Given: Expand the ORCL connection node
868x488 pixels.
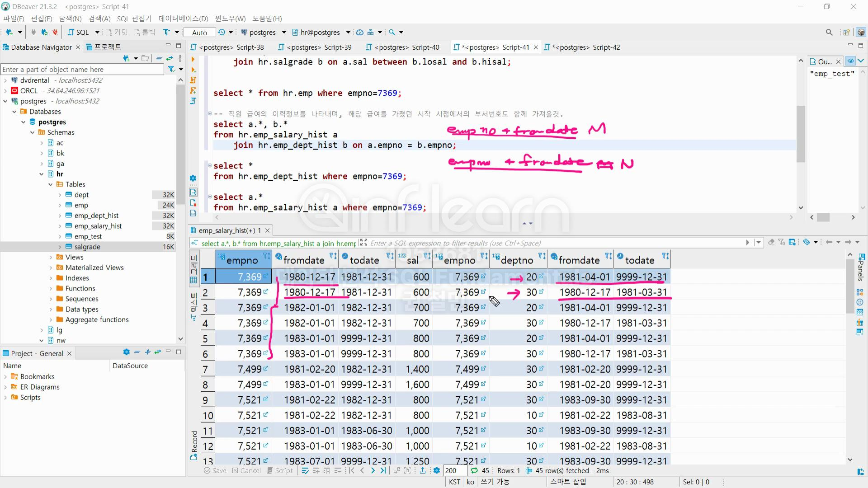Looking at the screenshot, I should click(x=5, y=91).
